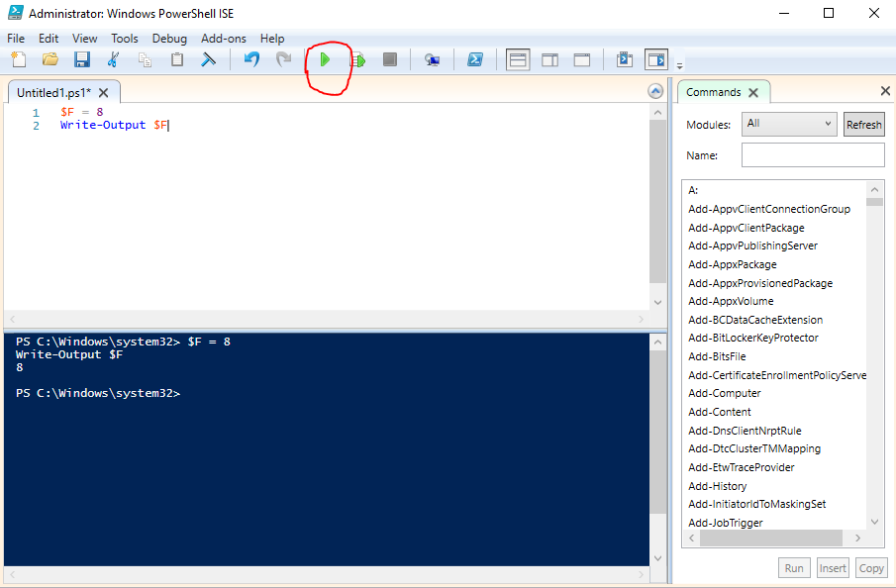Select Add-JobTrigger command
896x588 pixels.
point(725,523)
